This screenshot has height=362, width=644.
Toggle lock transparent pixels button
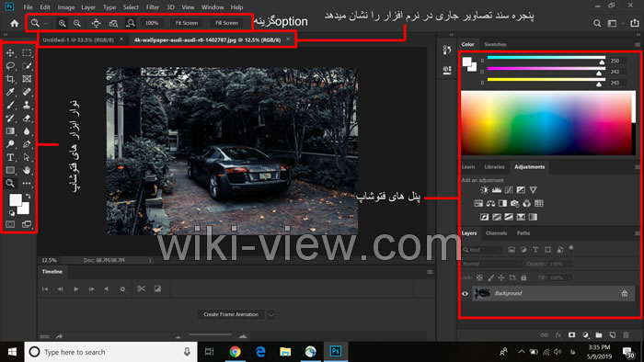pyautogui.click(x=479, y=278)
